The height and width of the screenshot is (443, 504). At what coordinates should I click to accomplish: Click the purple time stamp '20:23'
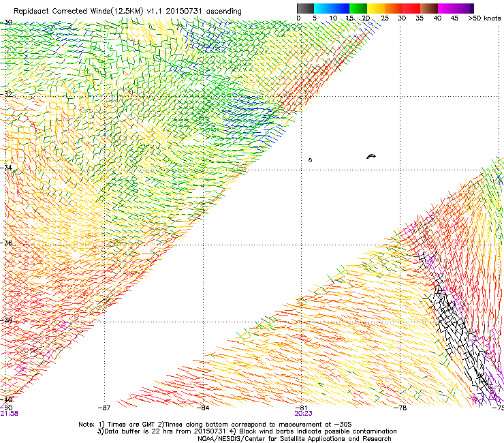(304, 414)
